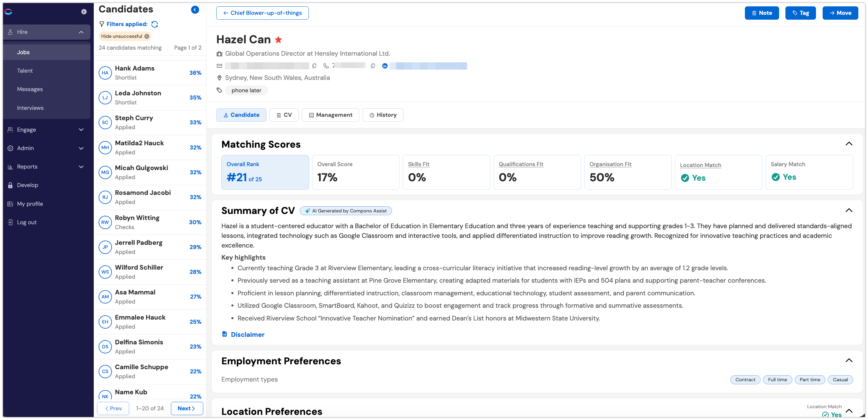This screenshot has width=868, height=420.
Task: Click the phone later tag chip
Action: [246, 91]
